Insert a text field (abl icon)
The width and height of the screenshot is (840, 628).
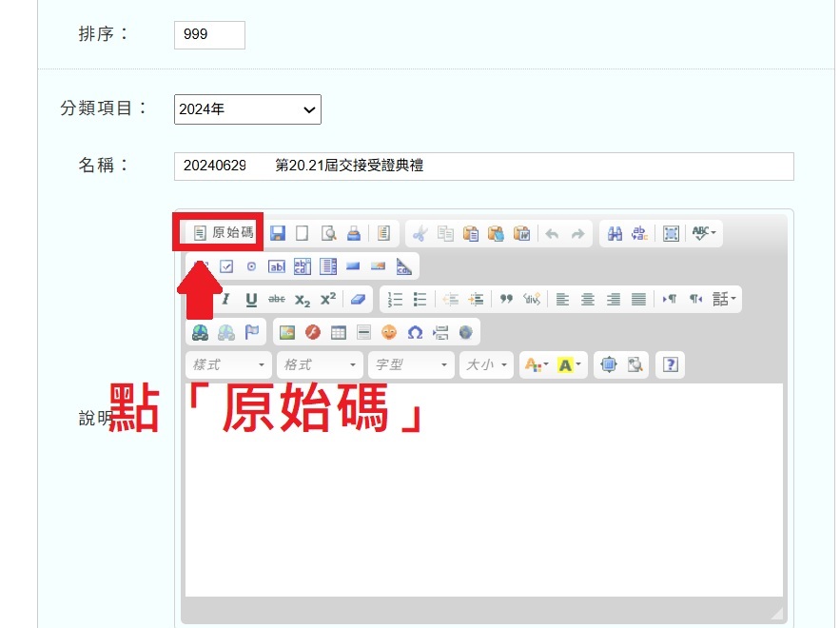point(277,266)
